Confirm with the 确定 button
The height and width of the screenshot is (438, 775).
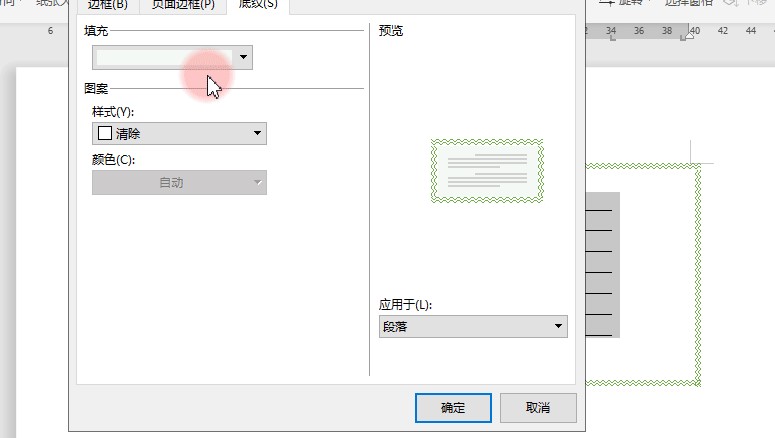[x=453, y=408]
